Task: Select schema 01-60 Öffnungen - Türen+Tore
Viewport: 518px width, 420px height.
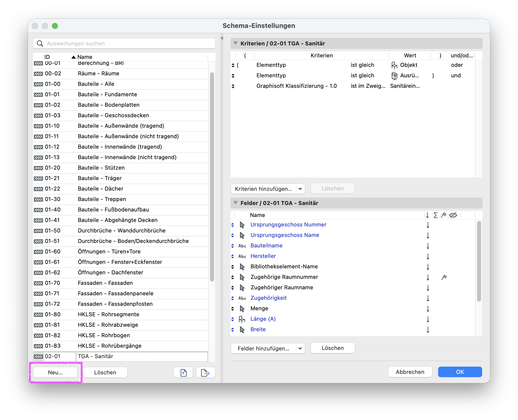Action: (121, 252)
